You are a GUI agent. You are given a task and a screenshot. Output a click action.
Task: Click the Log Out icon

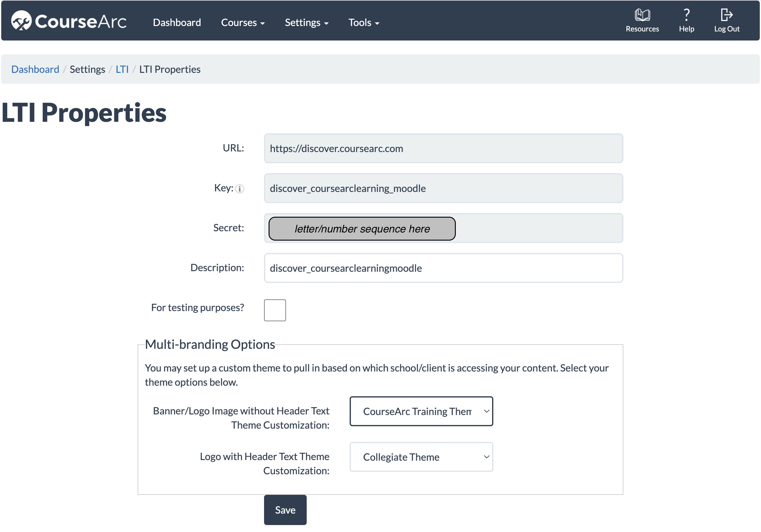coord(727,15)
